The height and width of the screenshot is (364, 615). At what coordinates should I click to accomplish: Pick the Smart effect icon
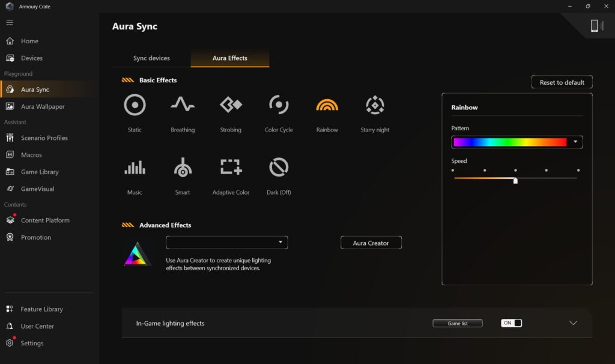click(183, 168)
